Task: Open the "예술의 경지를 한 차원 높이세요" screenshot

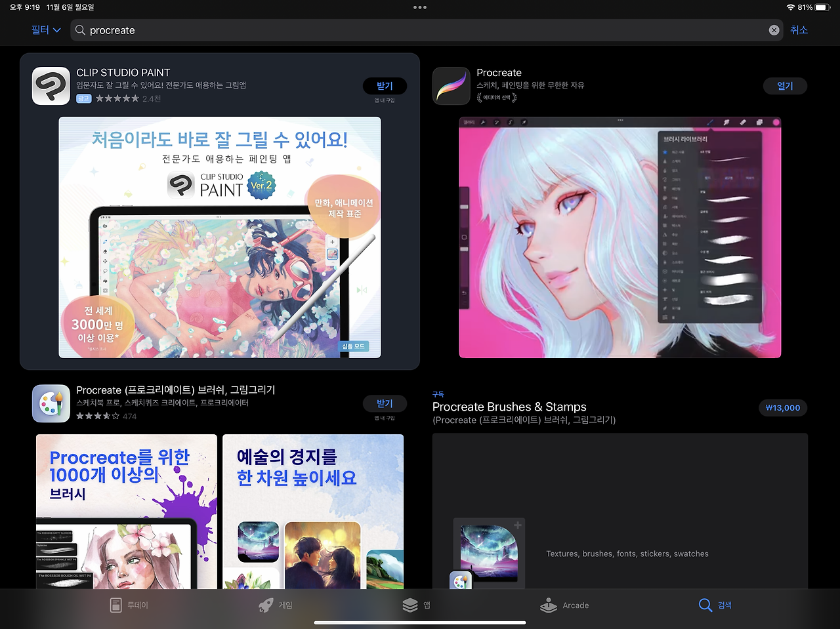Action: point(313,512)
